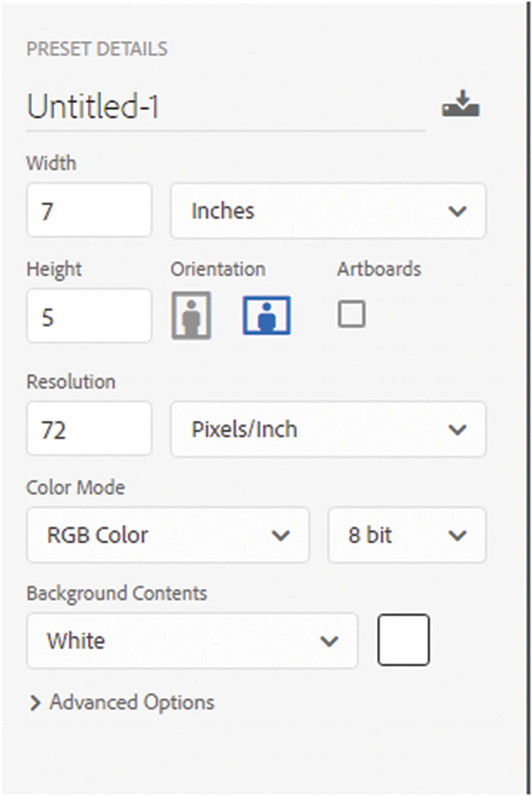The width and height of the screenshot is (532, 796).
Task: Open the 8 bit depth dropdown
Action: pyautogui.click(x=407, y=535)
